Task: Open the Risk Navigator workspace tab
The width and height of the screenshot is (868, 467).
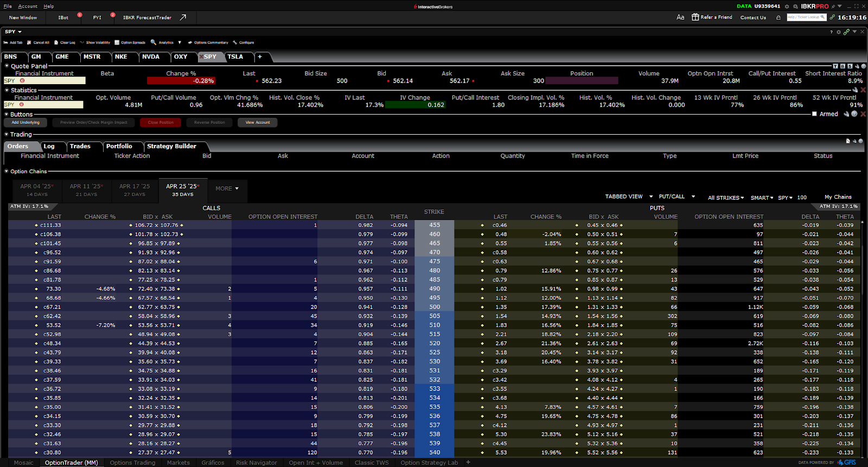Action: pyautogui.click(x=257, y=463)
